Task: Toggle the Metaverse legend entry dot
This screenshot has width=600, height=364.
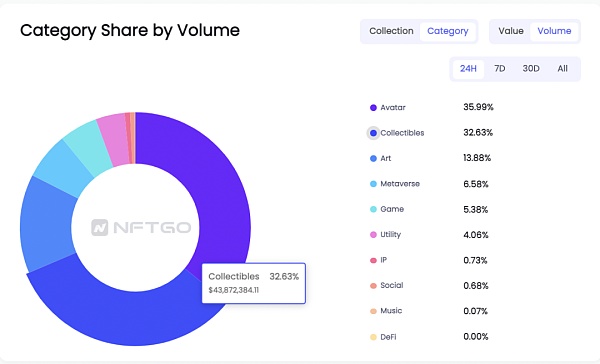Action: 373,184
